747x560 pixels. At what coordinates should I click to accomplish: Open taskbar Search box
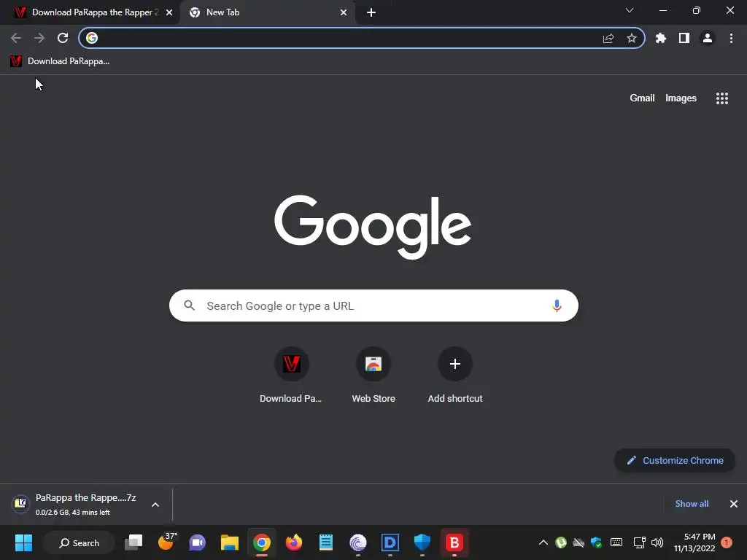tap(79, 542)
